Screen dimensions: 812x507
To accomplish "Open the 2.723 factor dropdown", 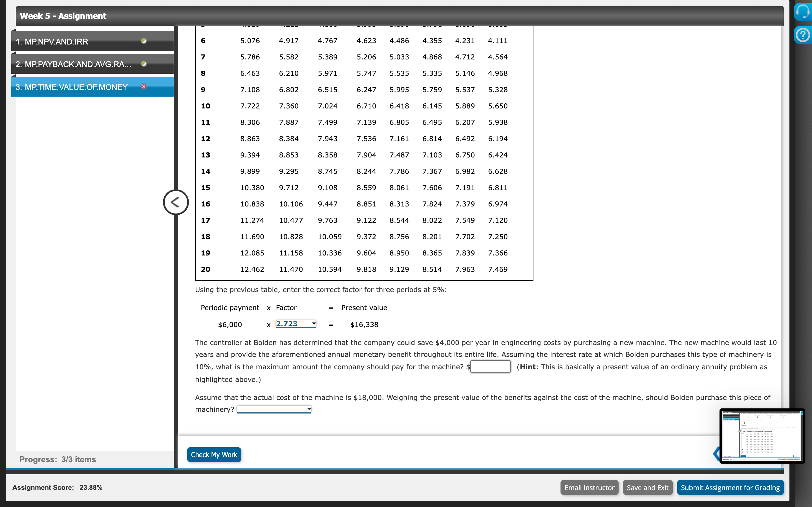I will [295, 324].
